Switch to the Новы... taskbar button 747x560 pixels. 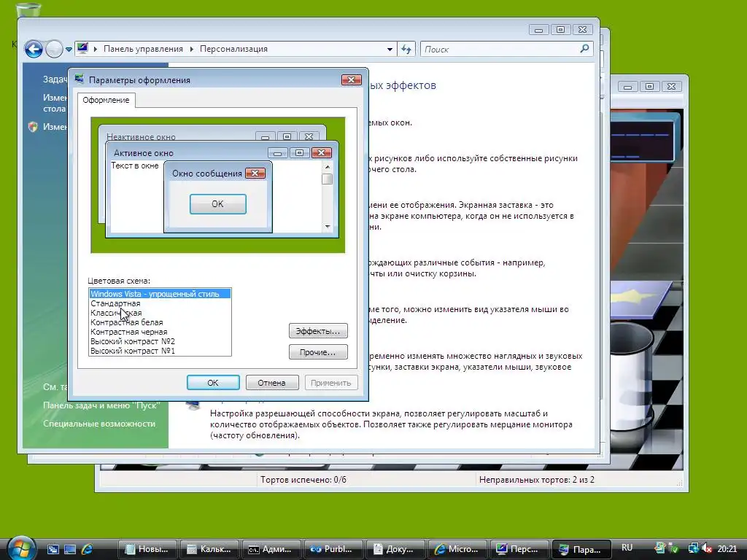pyautogui.click(x=147, y=549)
